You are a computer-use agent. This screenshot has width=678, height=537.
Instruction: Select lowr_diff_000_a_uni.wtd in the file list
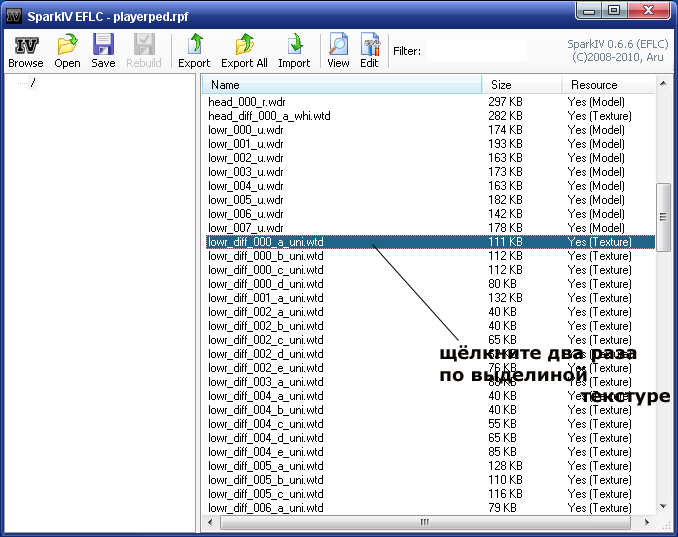(x=266, y=242)
